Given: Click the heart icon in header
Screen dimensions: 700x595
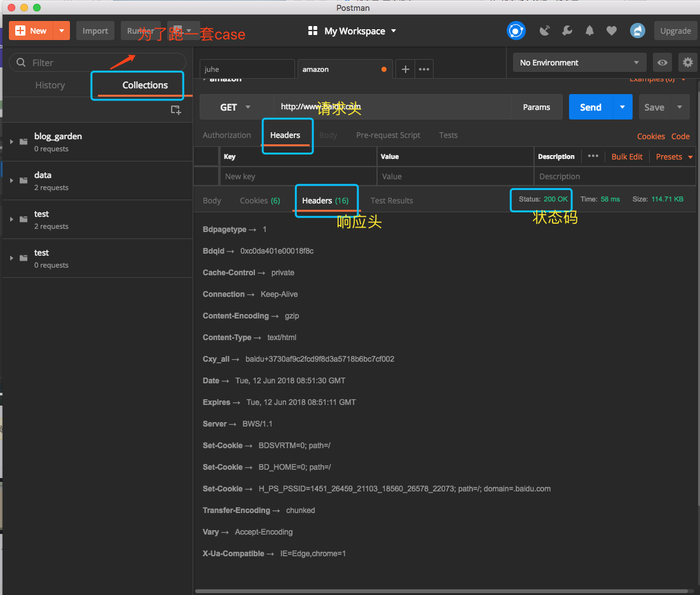Looking at the screenshot, I should pyautogui.click(x=612, y=31).
